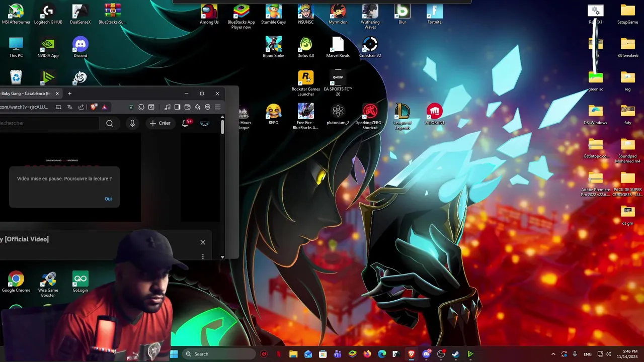The height and width of the screenshot is (362, 644).
Task: Show hidden system tray icons chevron
Action: coord(553,354)
